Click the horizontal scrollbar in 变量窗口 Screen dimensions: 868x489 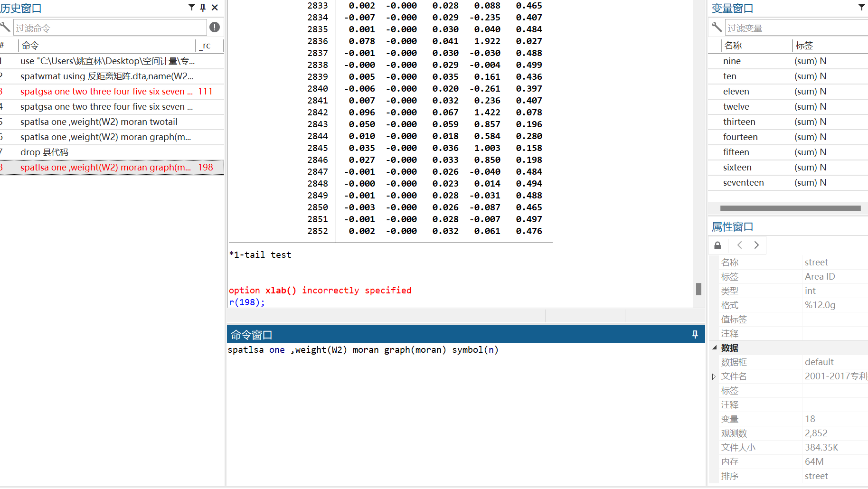[790, 208]
